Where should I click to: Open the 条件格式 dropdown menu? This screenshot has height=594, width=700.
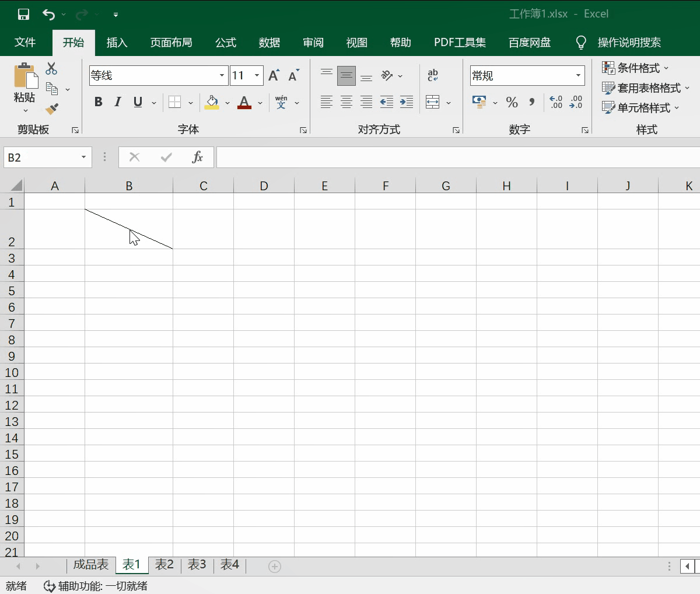pos(636,68)
